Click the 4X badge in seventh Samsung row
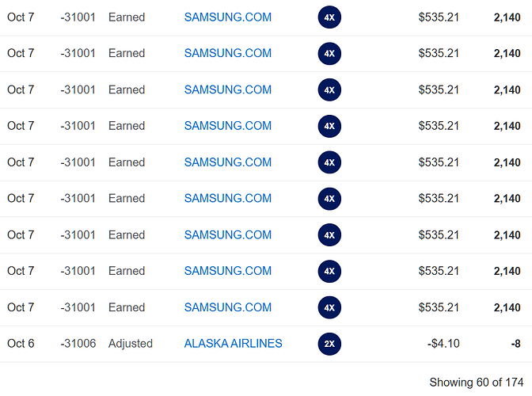Image resolution: width=532 pixels, height=396 pixels. (329, 235)
